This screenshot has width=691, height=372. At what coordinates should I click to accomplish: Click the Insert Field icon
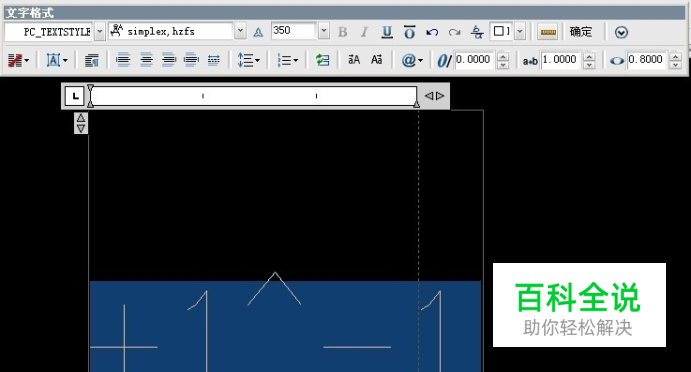[x=323, y=60]
